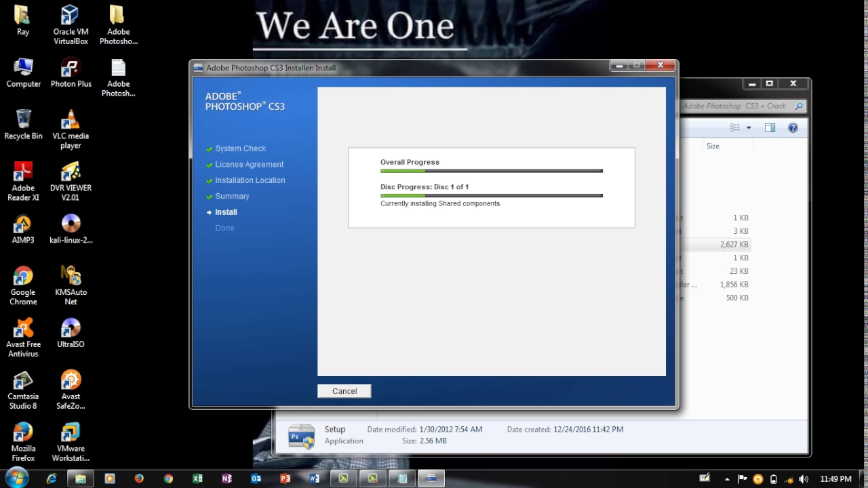The height and width of the screenshot is (488, 868).
Task: Select Adobe Reader XI desktop icon
Action: pyautogui.click(x=23, y=182)
